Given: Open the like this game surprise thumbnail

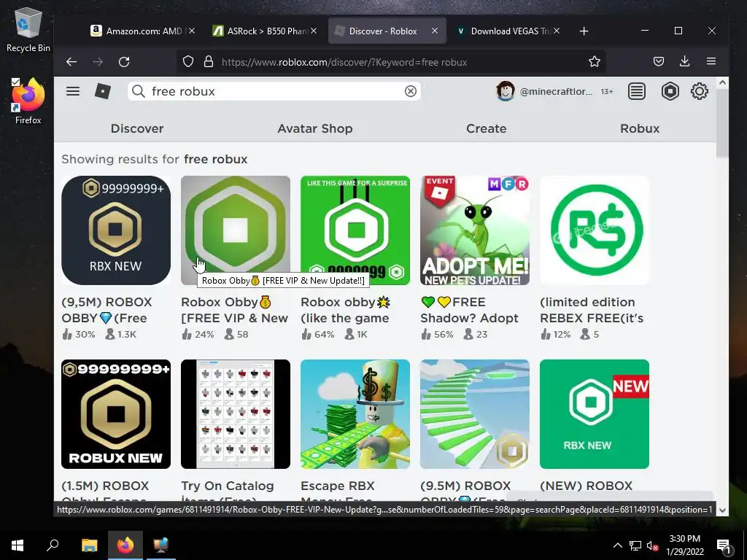Looking at the screenshot, I should point(355,230).
